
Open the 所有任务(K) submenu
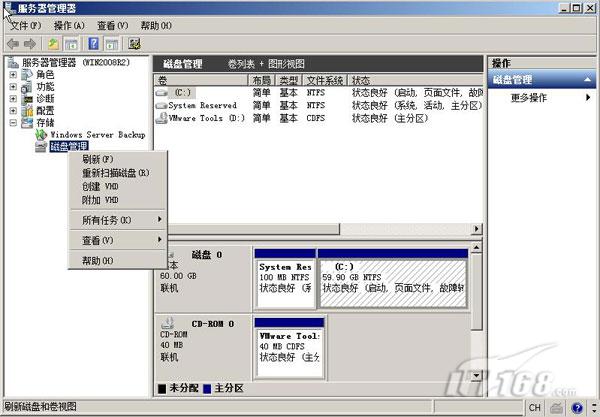(x=117, y=220)
